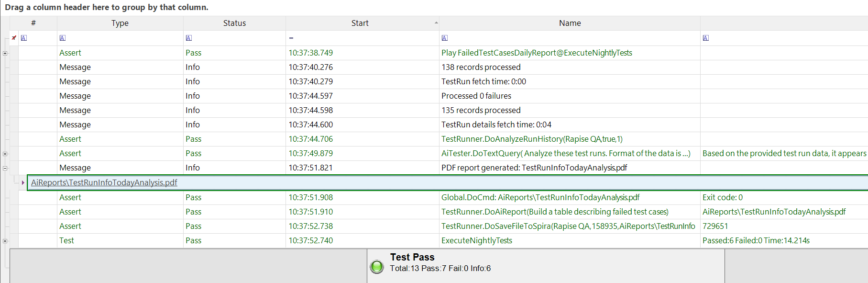Click the arrow beside the TestRunInfoTodayAnalysis.pdf link
Image resolution: width=868 pixels, height=283 pixels.
pyautogui.click(x=22, y=182)
